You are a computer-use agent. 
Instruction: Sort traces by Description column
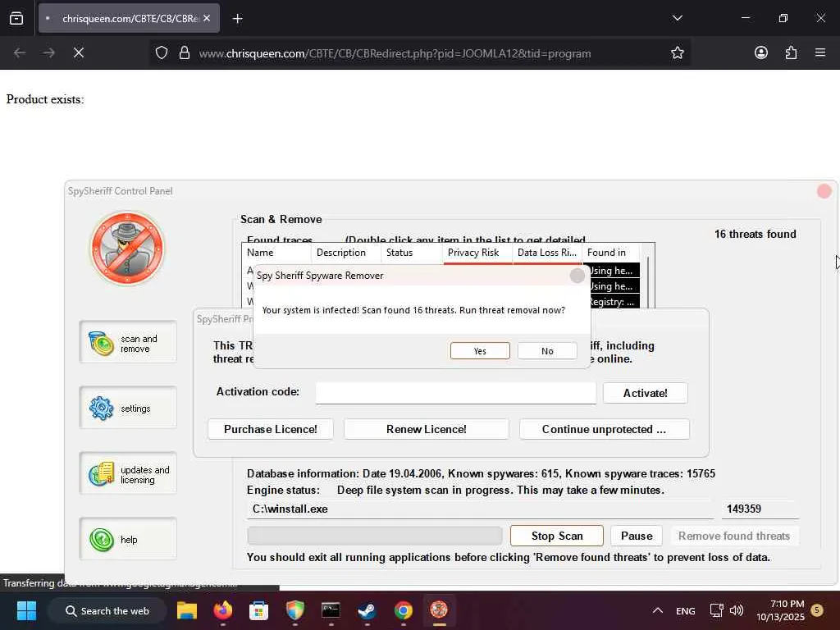click(345, 253)
